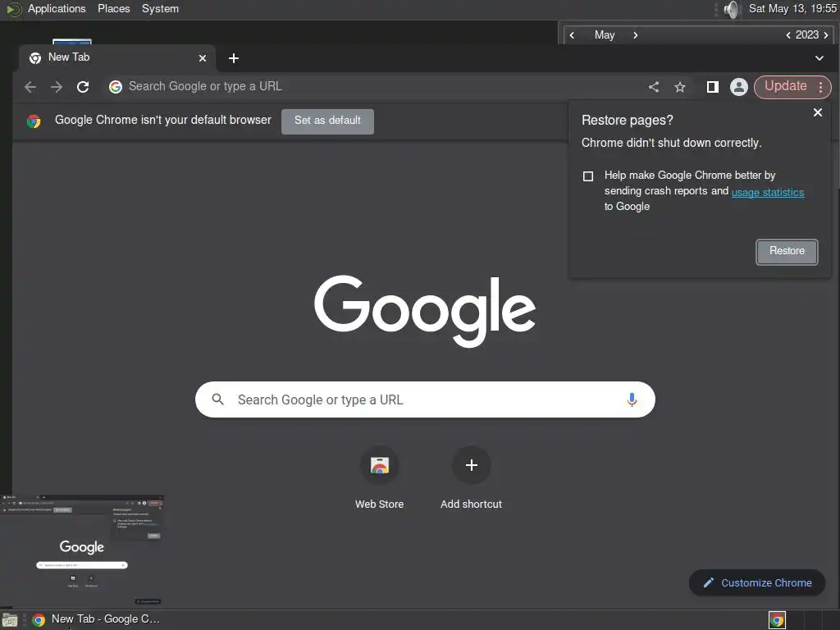Enable sending crash reports checkbox

[x=588, y=176]
